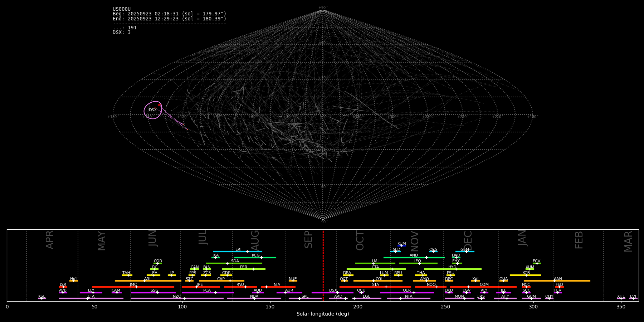Viewport: 644px width, 322px height.
Task: Click the SDA shower label
Action: pos(235,261)
